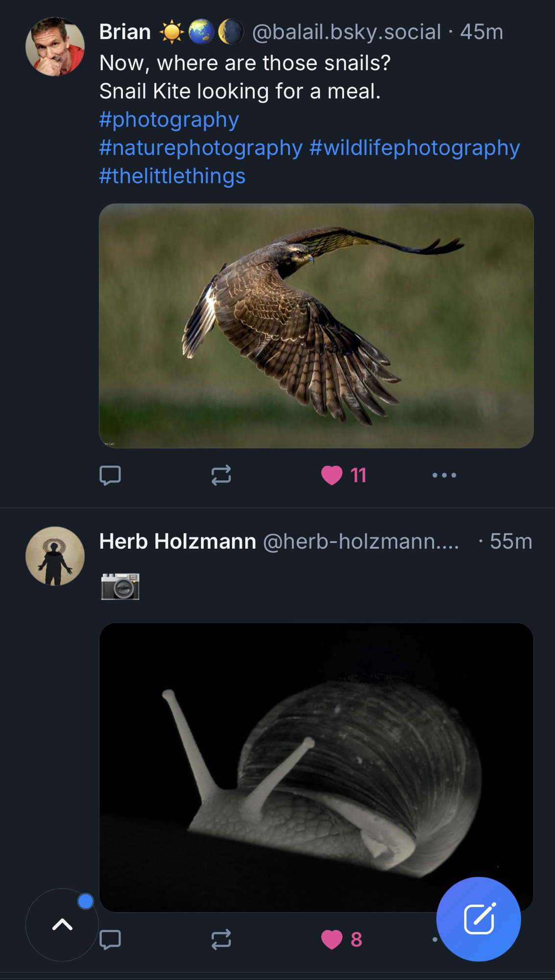The image size is (555, 980).
Task: Open more options on Brian's post
Action: [444, 475]
